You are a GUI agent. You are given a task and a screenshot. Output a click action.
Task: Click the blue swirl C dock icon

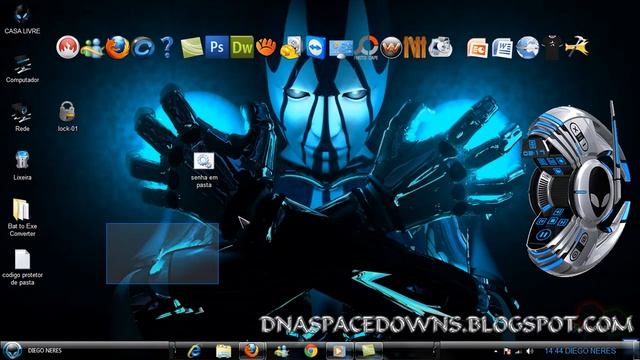[143, 47]
